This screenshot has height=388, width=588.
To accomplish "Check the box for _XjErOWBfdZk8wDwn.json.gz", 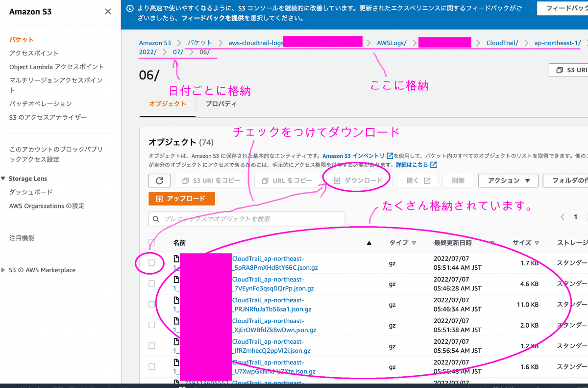I will [152, 325].
